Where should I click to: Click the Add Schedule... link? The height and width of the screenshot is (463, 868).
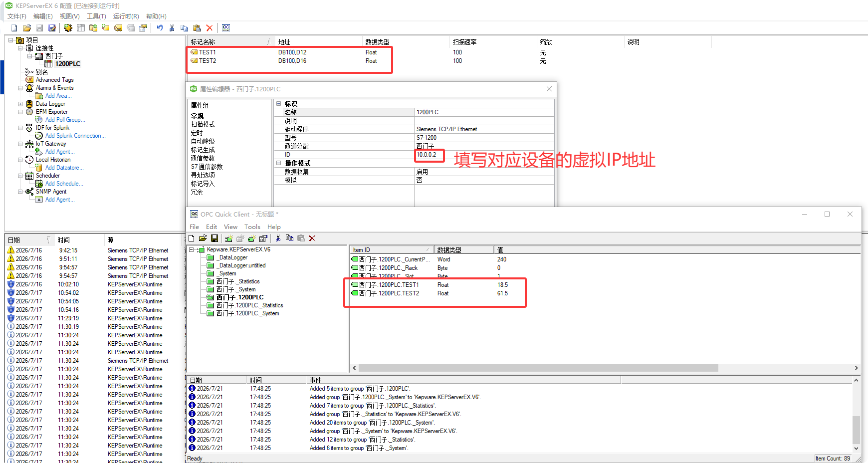coord(64,184)
